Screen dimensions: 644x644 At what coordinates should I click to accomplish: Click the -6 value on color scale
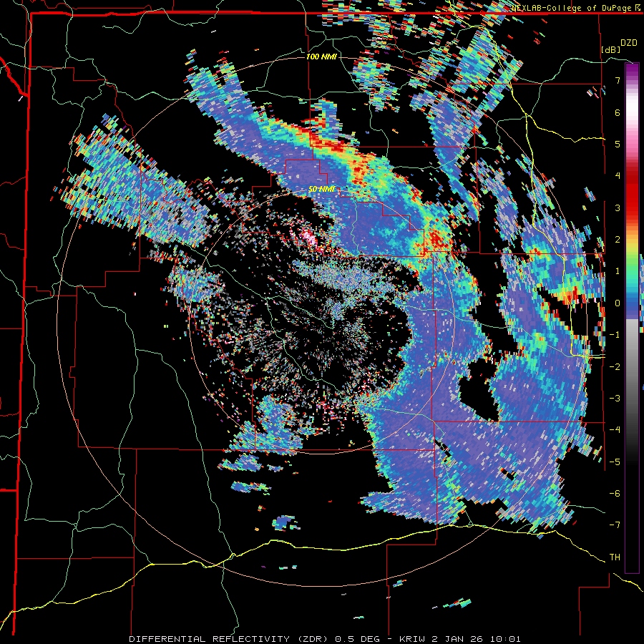615,493
